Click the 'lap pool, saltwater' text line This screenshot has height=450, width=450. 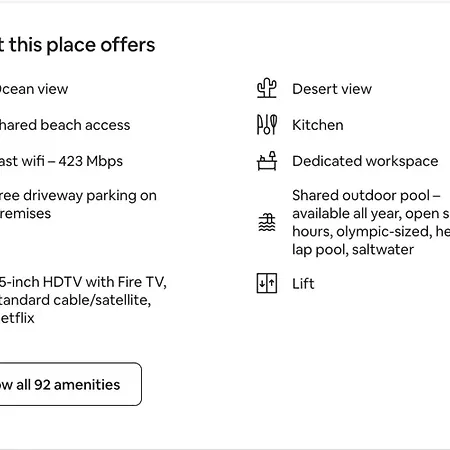353,250
